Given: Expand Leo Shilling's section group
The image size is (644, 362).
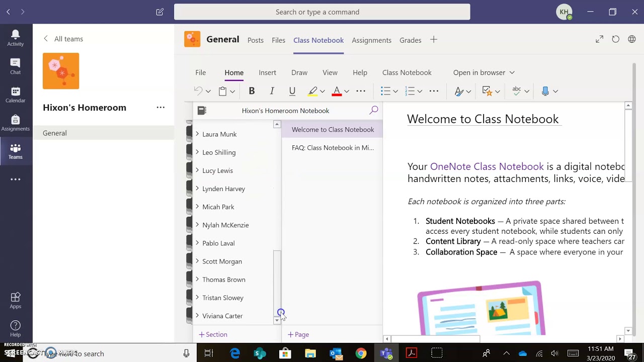Looking at the screenshot, I should 197,152.
